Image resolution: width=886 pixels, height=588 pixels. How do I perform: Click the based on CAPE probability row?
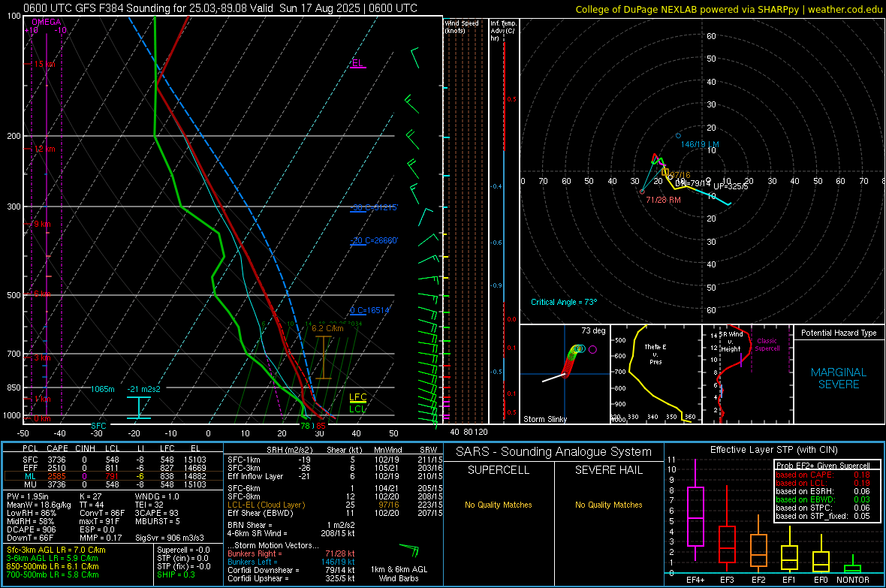[x=823, y=475]
